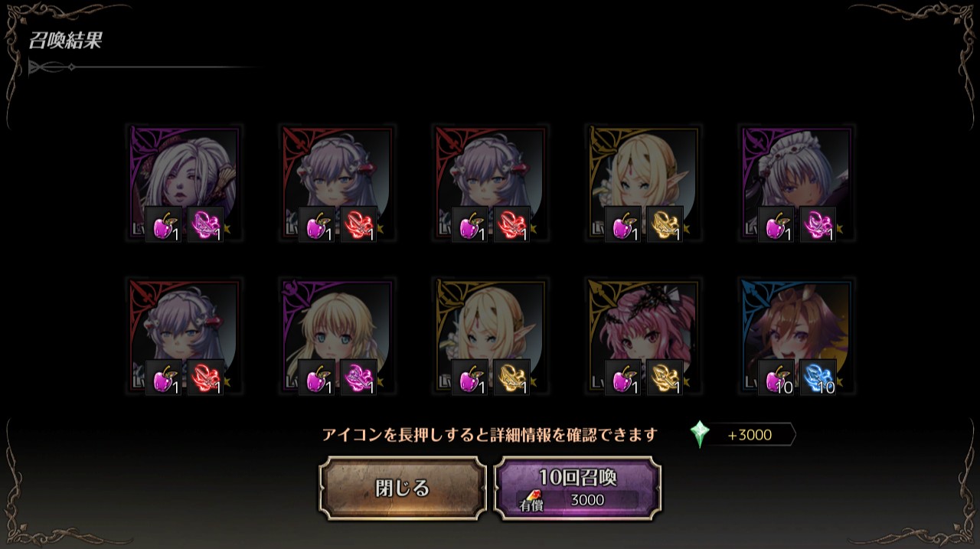This screenshot has width=980, height=549.
Task: Click the 閉じる close button
Action: [403, 489]
